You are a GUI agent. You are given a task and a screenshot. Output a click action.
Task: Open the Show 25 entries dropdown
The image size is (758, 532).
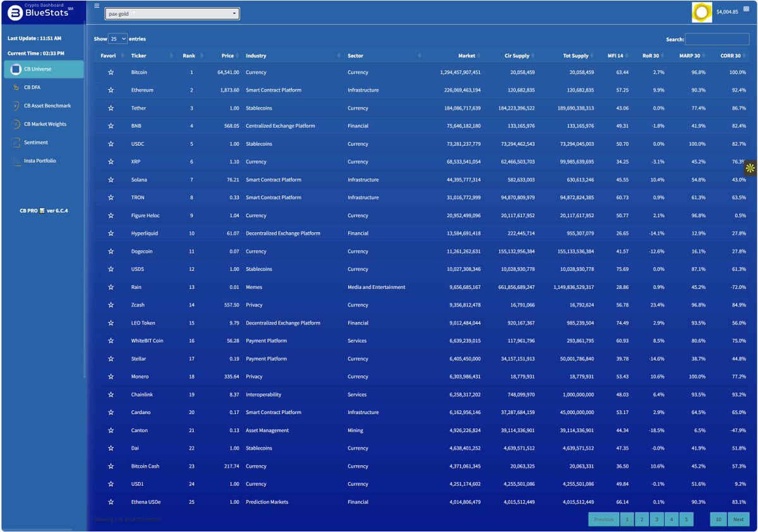pos(118,39)
